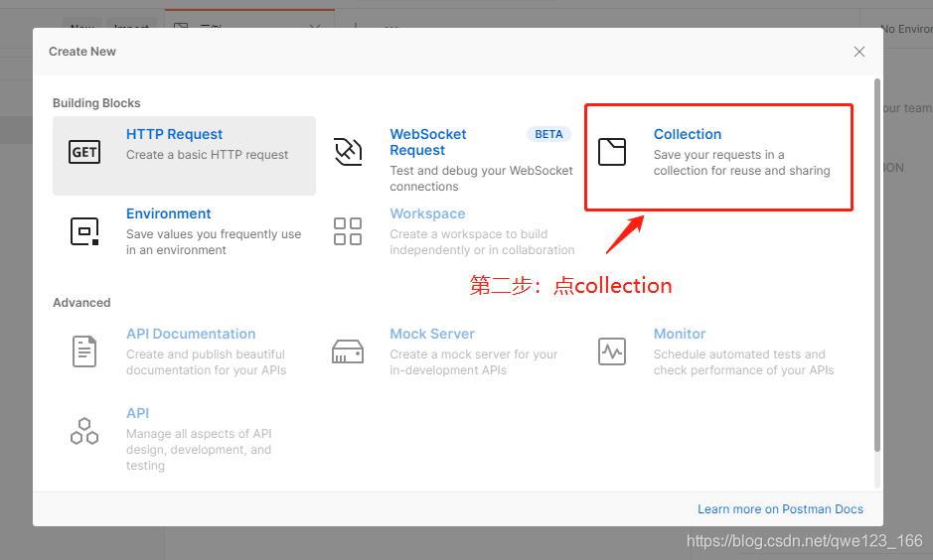Click 'Save your requests in a collection' description
Image resolution: width=933 pixels, height=560 pixels.
pos(741,163)
